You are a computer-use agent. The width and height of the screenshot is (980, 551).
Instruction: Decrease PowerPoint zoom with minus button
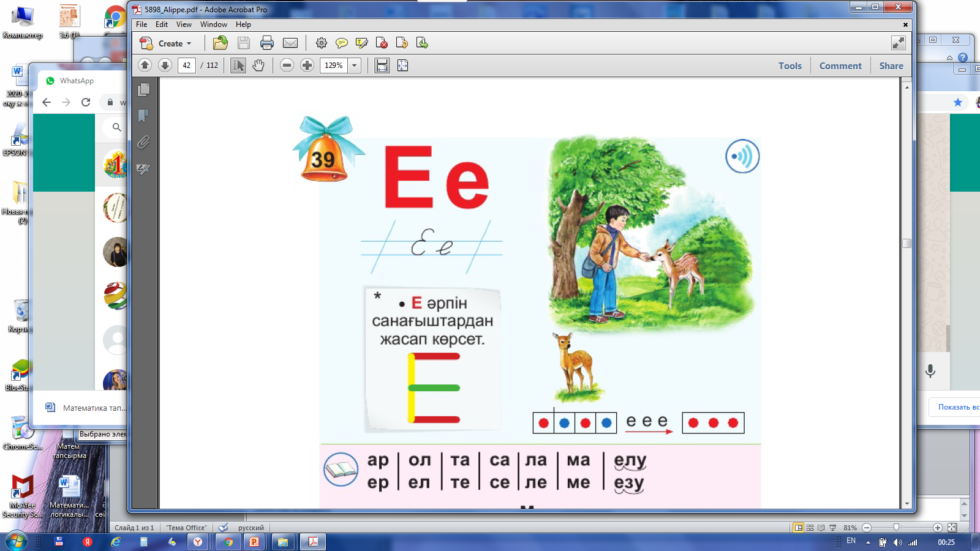coord(867,527)
